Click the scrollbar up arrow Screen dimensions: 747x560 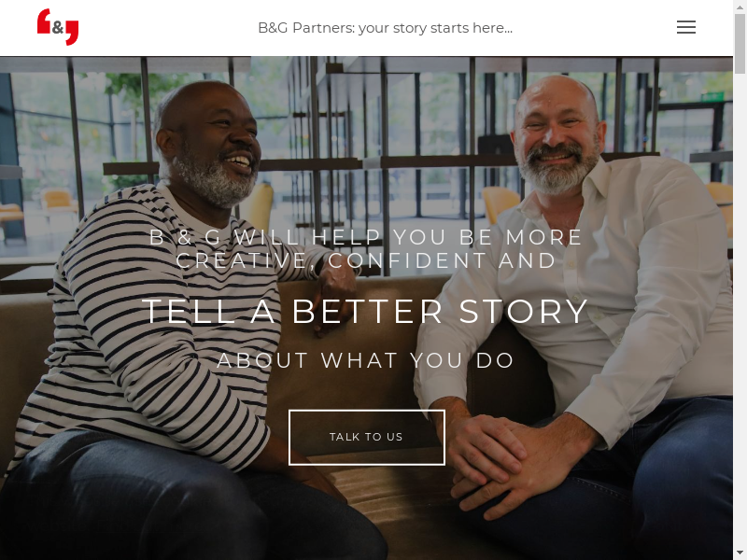point(740,7)
